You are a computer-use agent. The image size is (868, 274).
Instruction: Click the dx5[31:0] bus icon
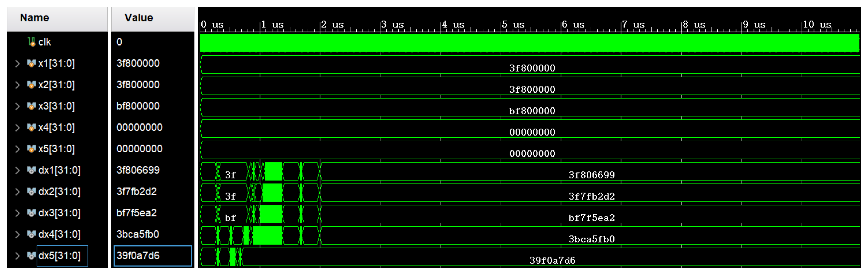[x=31, y=256]
